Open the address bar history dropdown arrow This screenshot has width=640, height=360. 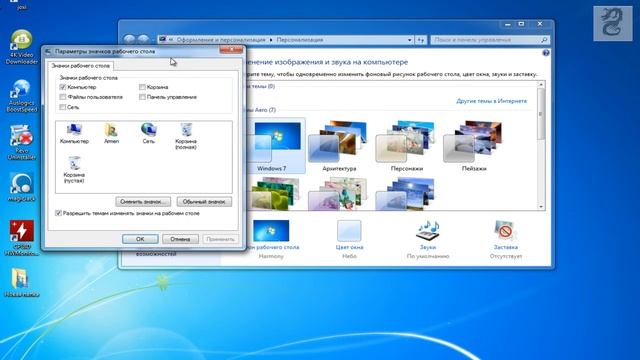(409, 40)
